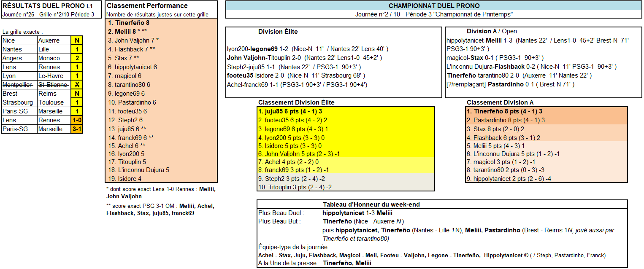Select '1. juju85 6 pts' in Élite standings
This screenshot has height=269, width=644.
[x=290, y=111]
